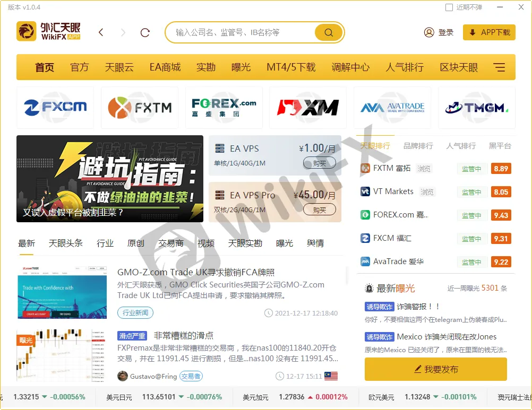This screenshot has width=532, height=410.
Task: Open FOREX.com broker logo card
Action: (x=224, y=108)
